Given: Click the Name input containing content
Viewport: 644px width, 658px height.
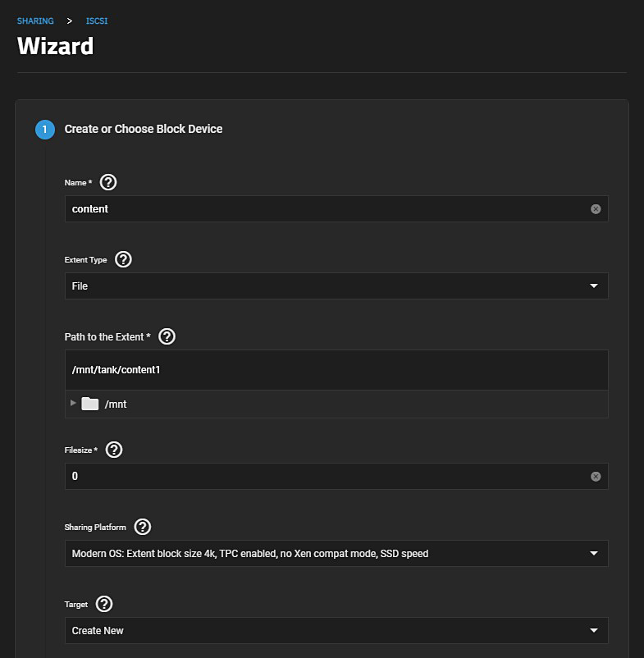Looking at the screenshot, I should pyautogui.click(x=328, y=209).
